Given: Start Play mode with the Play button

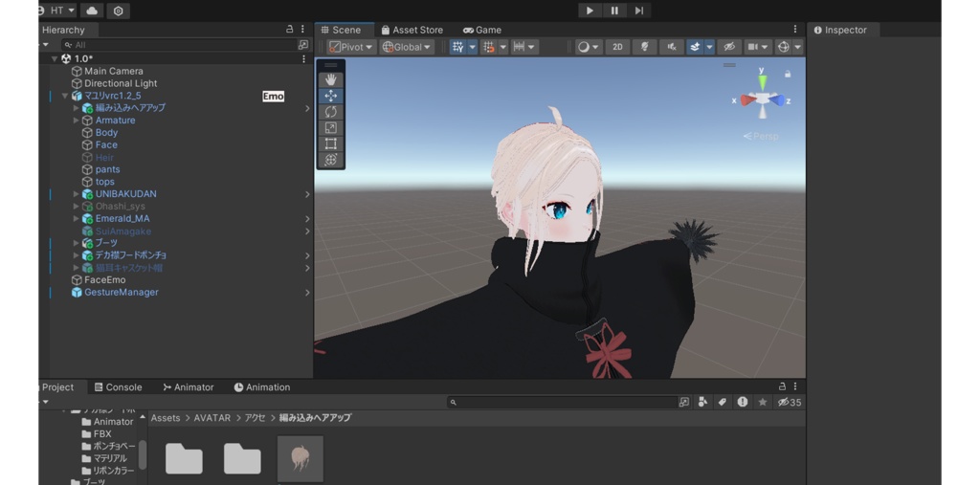Looking at the screenshot, I should pos(590,11).
